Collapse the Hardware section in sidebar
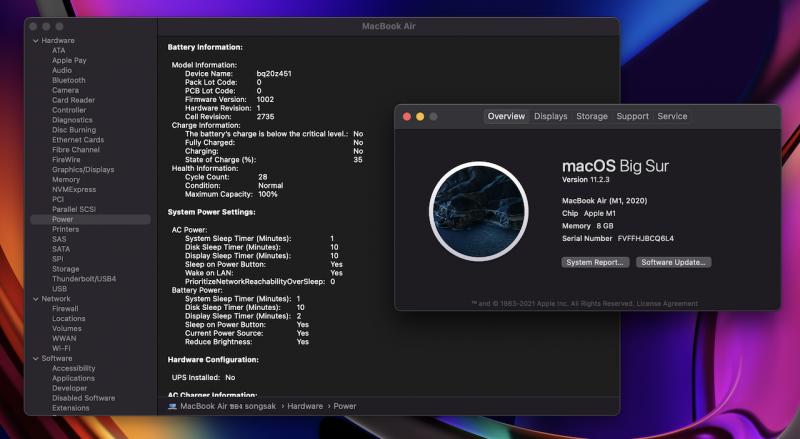The height and width of the screenshot is (439, 800). click(x=36, y=40)
